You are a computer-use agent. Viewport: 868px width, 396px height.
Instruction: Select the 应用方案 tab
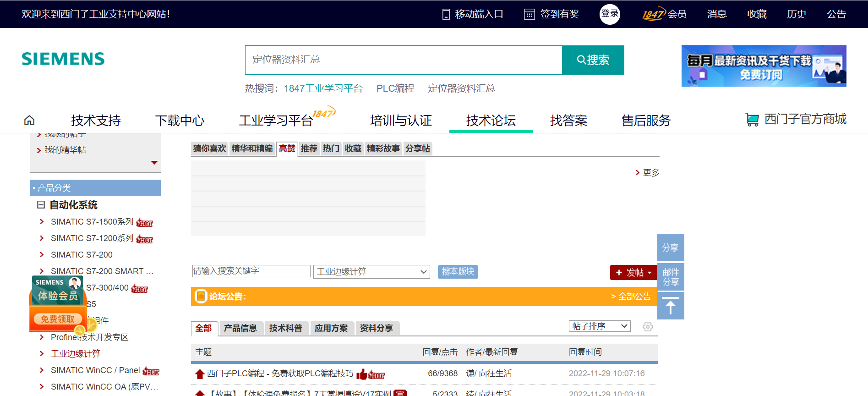[x=331, y=328]
